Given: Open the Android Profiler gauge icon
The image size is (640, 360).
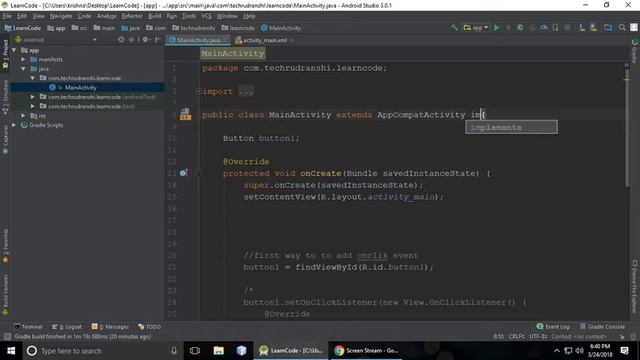Looking at the screenshot, I should (544, 28).
